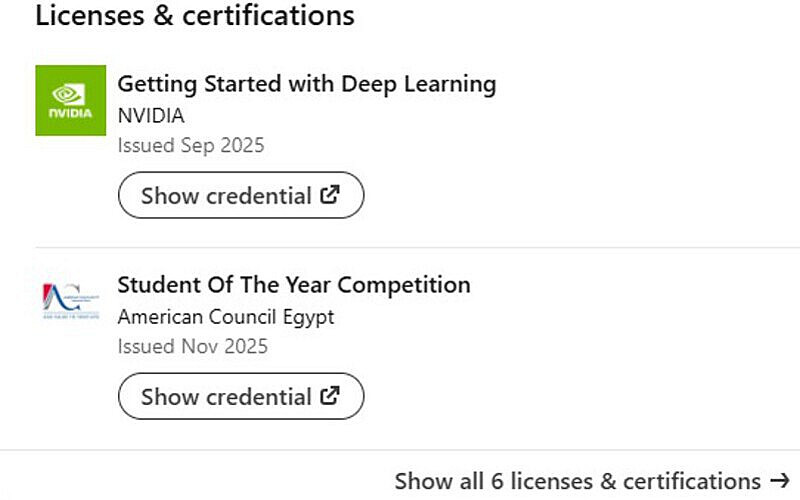Open the Getting Started with Deep Learning title
Image resolution: width=800 pixels, height=500 pixels.
(x=306, y=84)
